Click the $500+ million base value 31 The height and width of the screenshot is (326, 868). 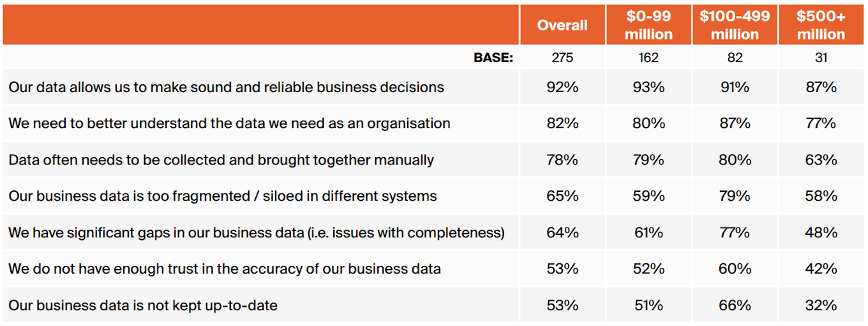[x=821, y=58]
